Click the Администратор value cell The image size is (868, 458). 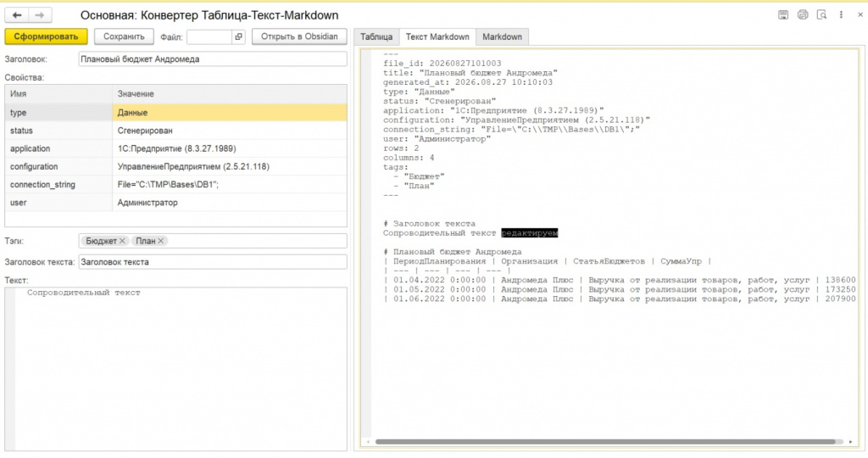tap(230, 203)
